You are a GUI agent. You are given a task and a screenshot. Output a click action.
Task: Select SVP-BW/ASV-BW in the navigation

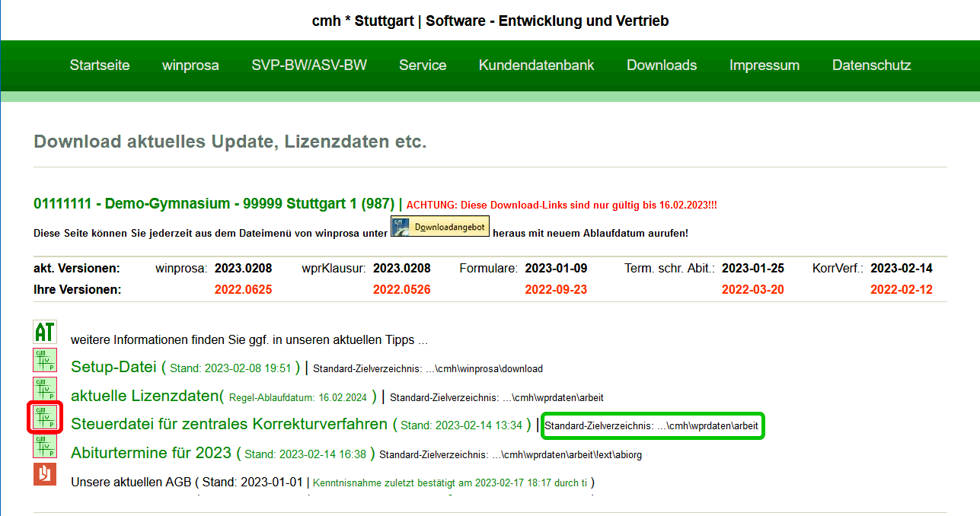[309, 65]
